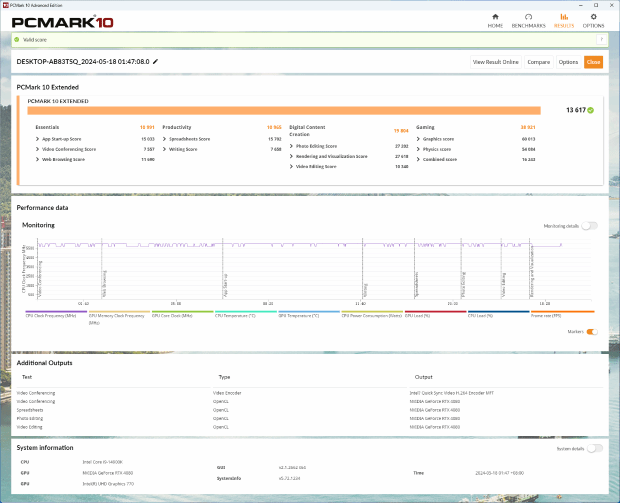The width and height of the screenshot is (620, 503).
Task: Close the result with orange Close button
Action: pos(593,62)
